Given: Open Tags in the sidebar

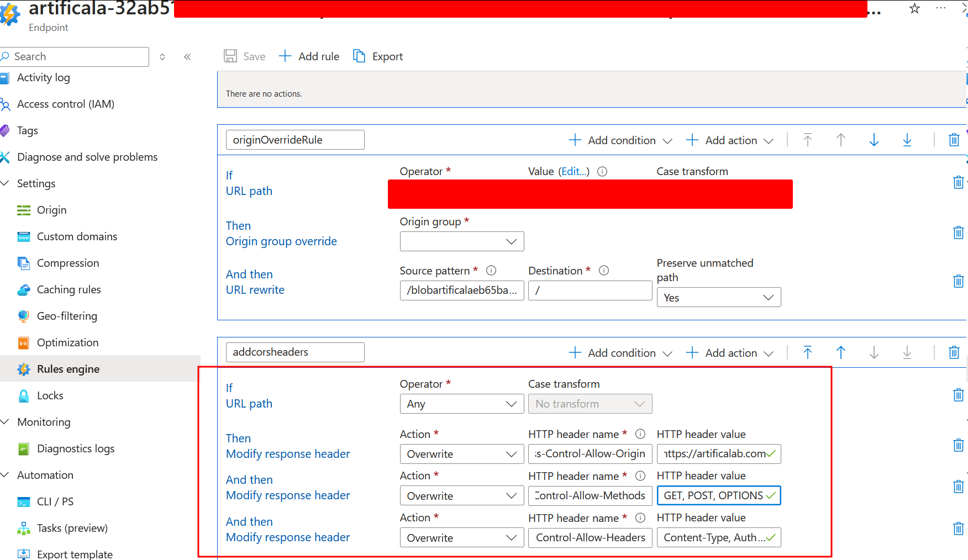Looking at the screenshot, I should 28,131.
